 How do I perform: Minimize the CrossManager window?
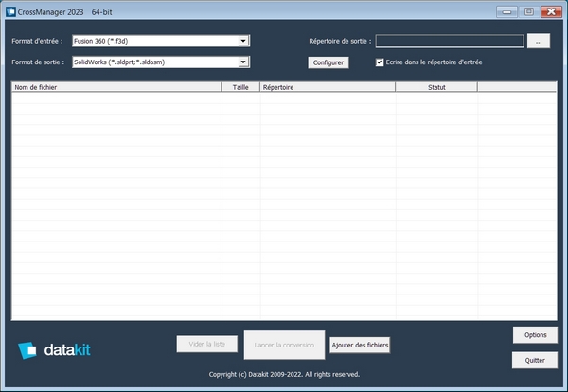pos(506,12)
